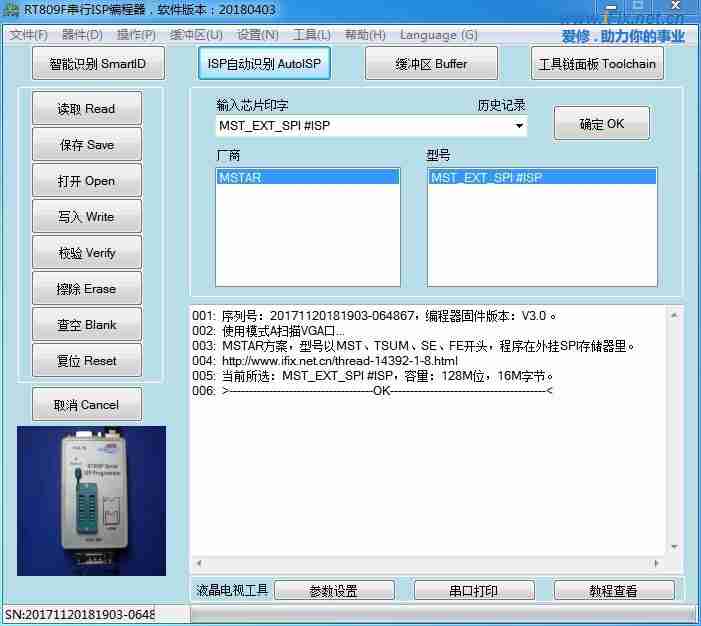Click the 智能识别 SmartID button

98,64
